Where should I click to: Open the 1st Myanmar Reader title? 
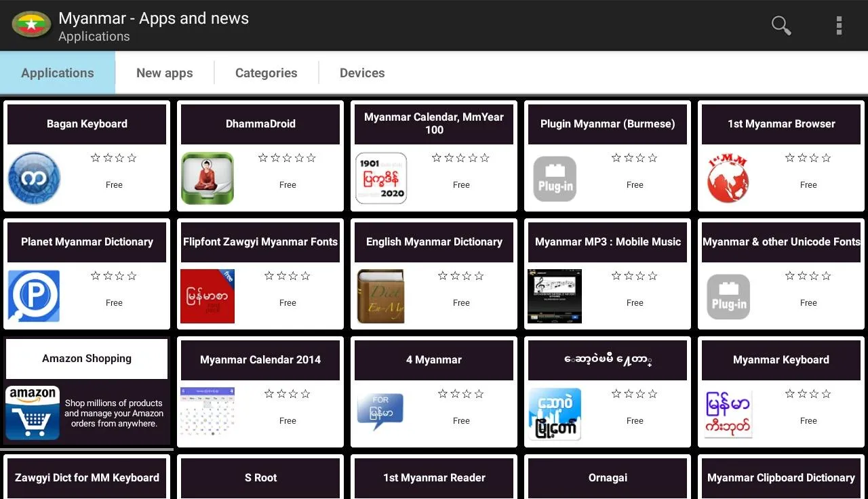pos(434,477)
